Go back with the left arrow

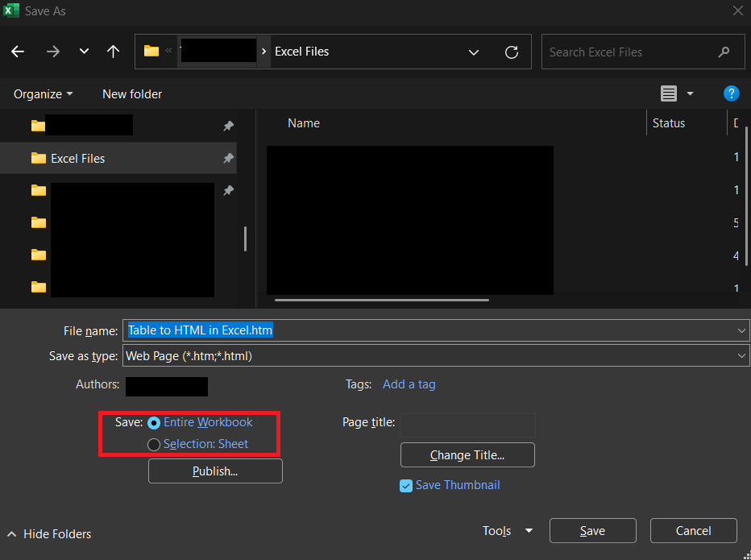tap(18, 52)
